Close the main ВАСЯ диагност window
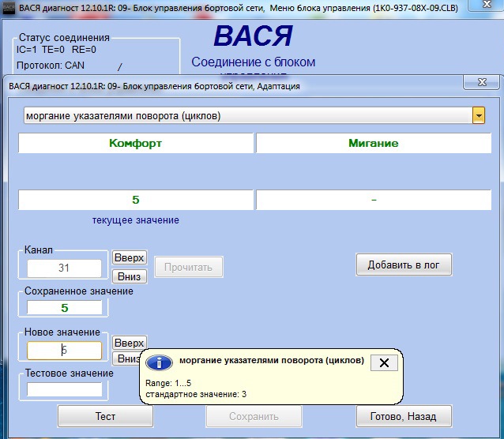This screenshot has width=504, height=439. coord(487,4)
